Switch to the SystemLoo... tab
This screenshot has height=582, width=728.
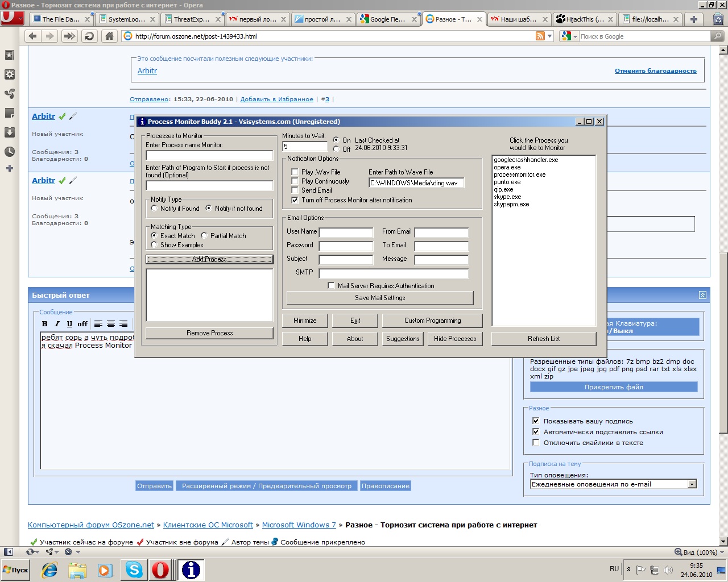point(126,19)
